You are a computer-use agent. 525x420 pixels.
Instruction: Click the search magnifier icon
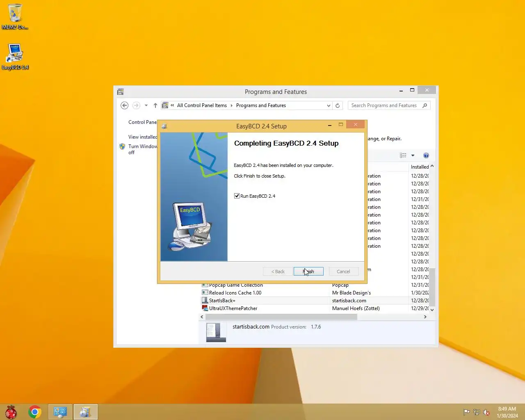click(425, 105)
